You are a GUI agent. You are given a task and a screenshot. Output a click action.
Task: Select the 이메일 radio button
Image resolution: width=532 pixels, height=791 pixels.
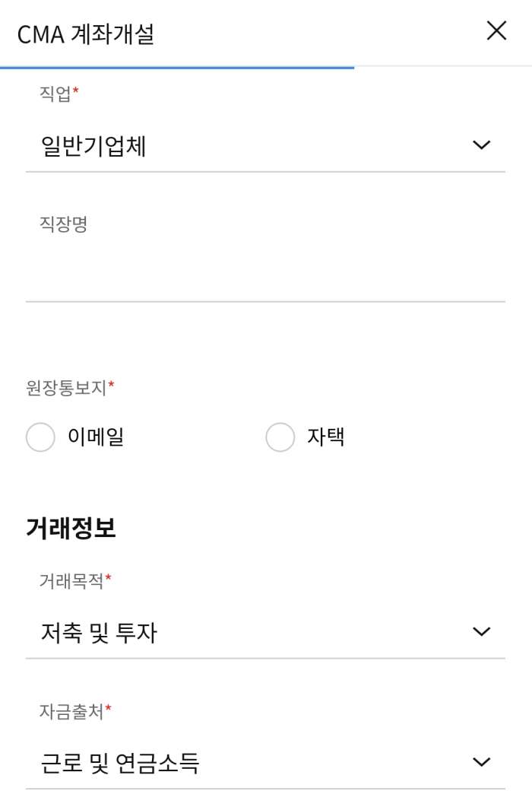(x=40, y=437)
